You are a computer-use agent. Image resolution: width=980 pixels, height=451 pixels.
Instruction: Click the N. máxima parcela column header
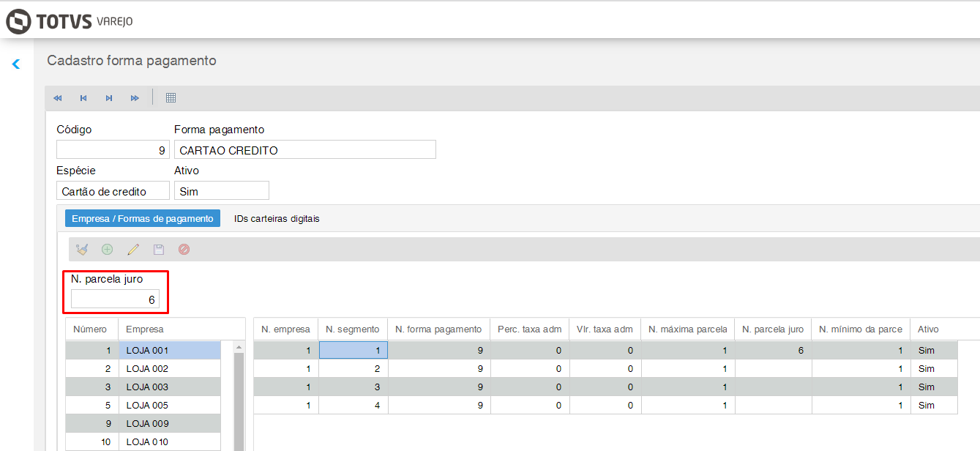687,329
